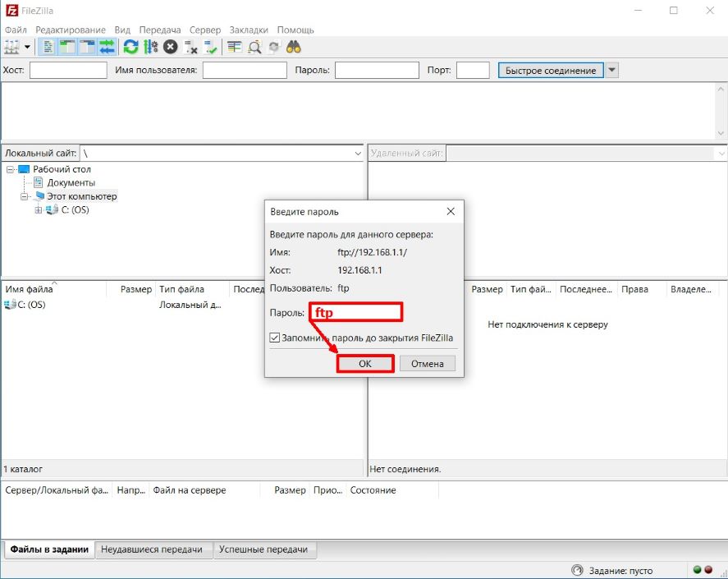Image resolution: width=728 pixels, height=579 pixels.
Task: Open the local site path dropdown
Action: pos(358,154)
